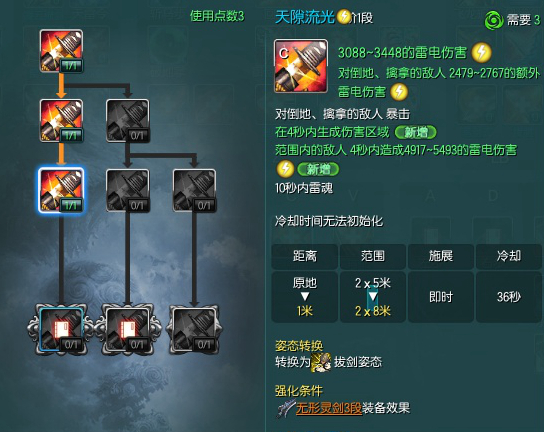Screen dimensions: 544x432
Task: Click second-tier activated skill node on left
Action: click(61, 121)
